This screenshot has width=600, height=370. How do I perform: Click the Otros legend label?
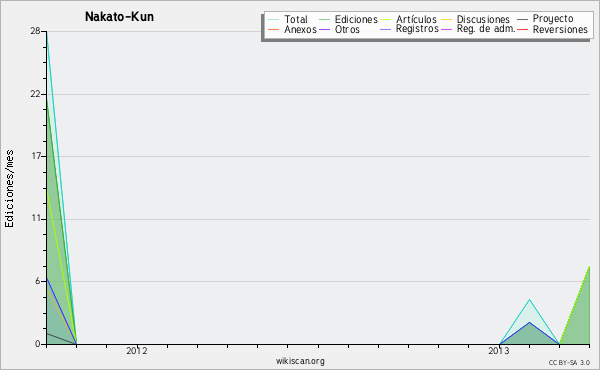(347, 29)
